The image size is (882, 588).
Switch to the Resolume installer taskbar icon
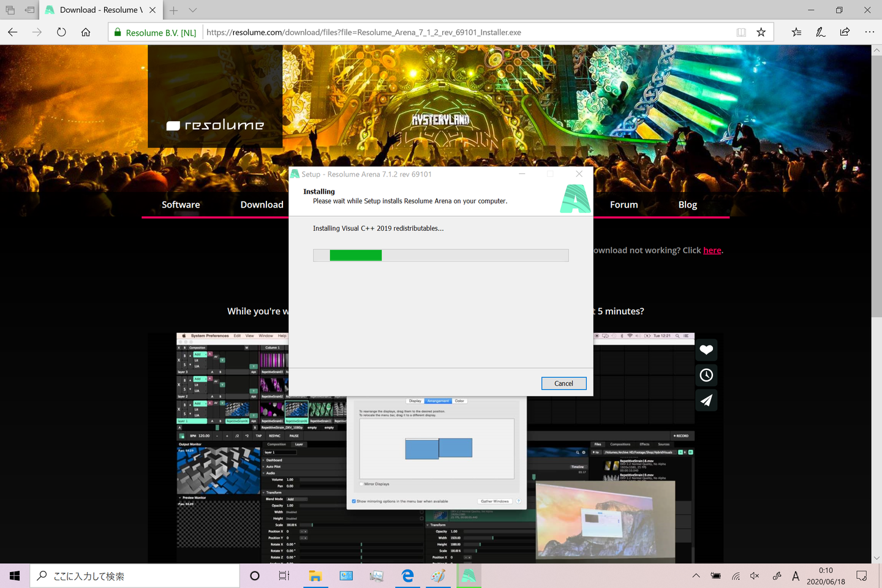[x=469, y=576]
